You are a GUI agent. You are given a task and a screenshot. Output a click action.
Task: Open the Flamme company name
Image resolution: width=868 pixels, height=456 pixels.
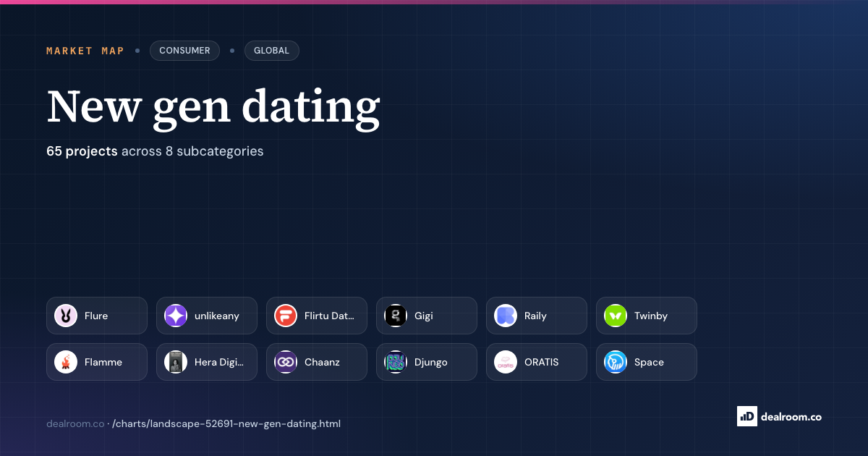point(103,362)
